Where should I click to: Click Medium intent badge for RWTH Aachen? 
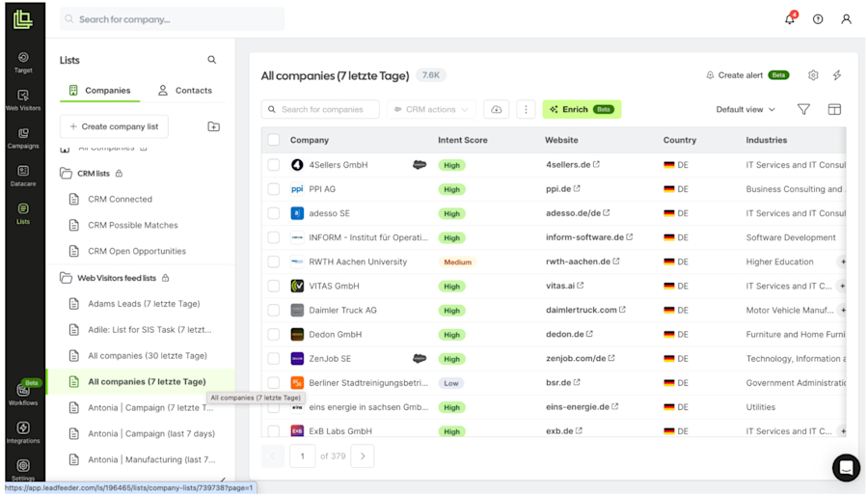point(458,262)
